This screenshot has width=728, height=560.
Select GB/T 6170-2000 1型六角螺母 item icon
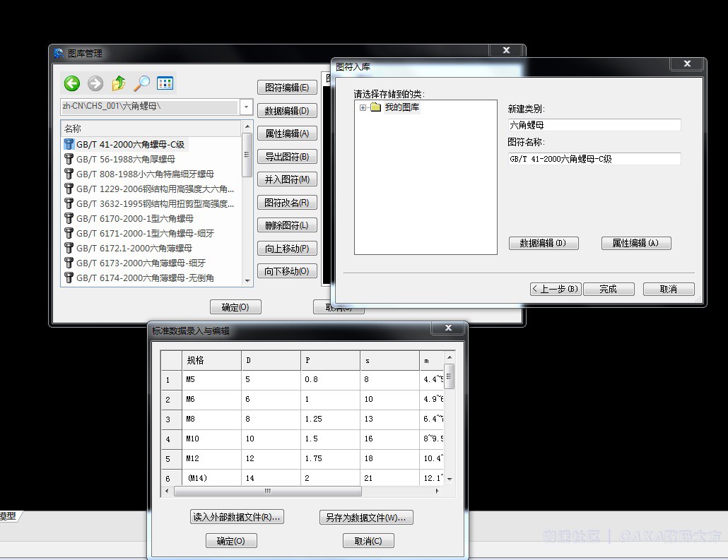tap(69, 218)
